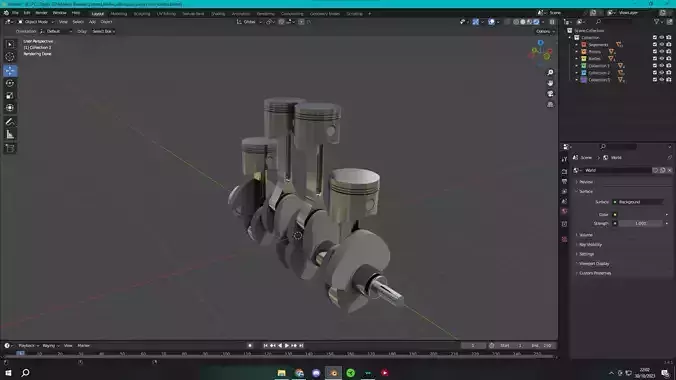
Task: Open the viewport Add menu
Action: (92, 22)
